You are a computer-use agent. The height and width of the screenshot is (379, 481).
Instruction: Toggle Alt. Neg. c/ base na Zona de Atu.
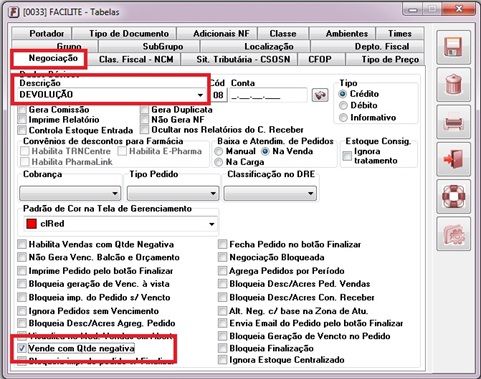[x=222, y=311]
